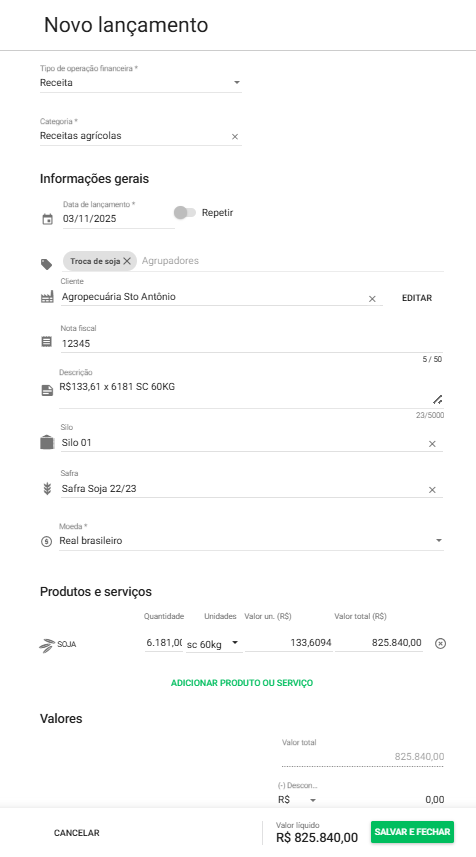Click the Nota fiscal field with 12345

coord(251,344)
